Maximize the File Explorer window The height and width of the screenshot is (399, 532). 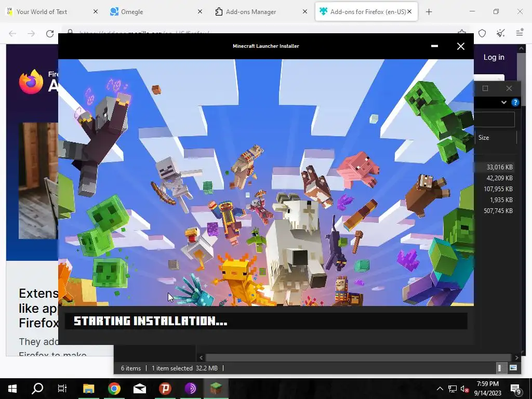click(x=485, y=88)
